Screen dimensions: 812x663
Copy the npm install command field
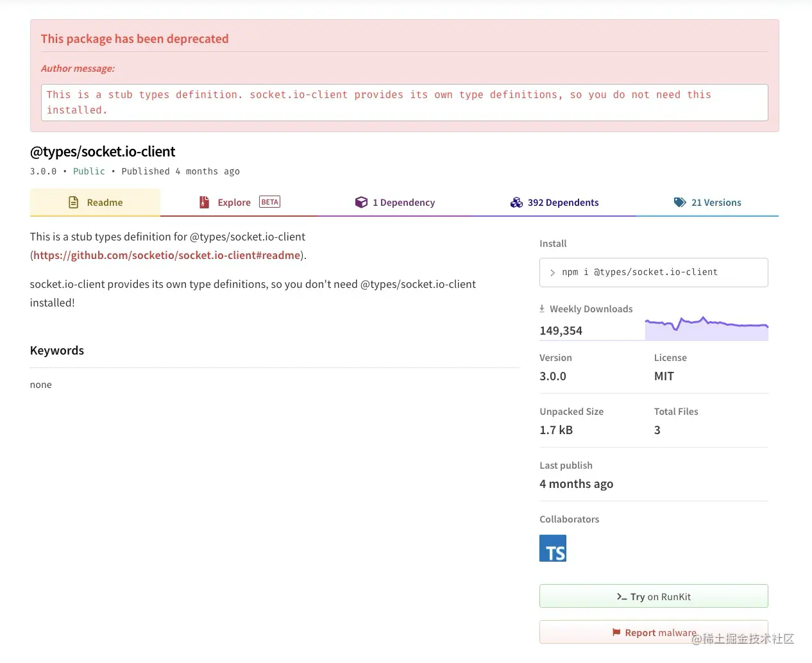click(653, 273)
